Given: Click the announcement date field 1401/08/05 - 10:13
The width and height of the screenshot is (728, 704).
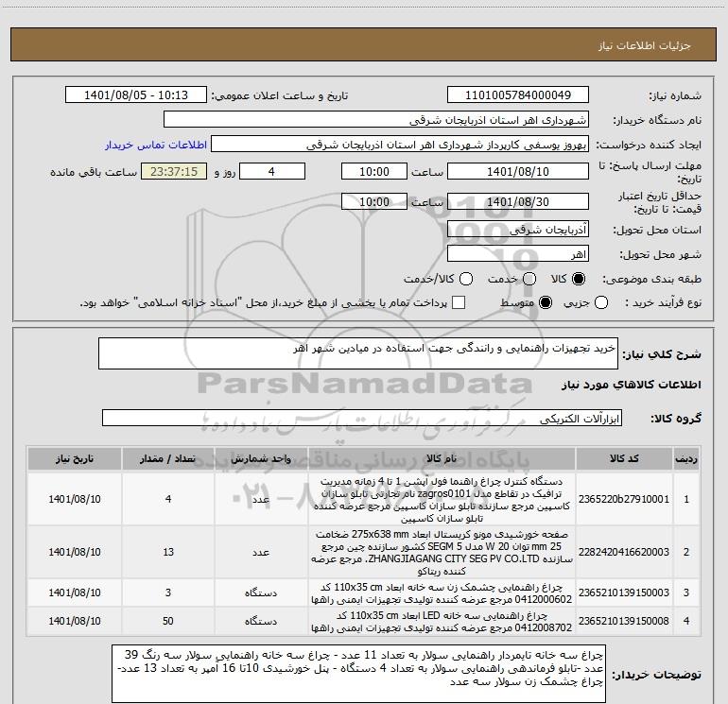Looking at the screenshot, I should click(136, 95).
